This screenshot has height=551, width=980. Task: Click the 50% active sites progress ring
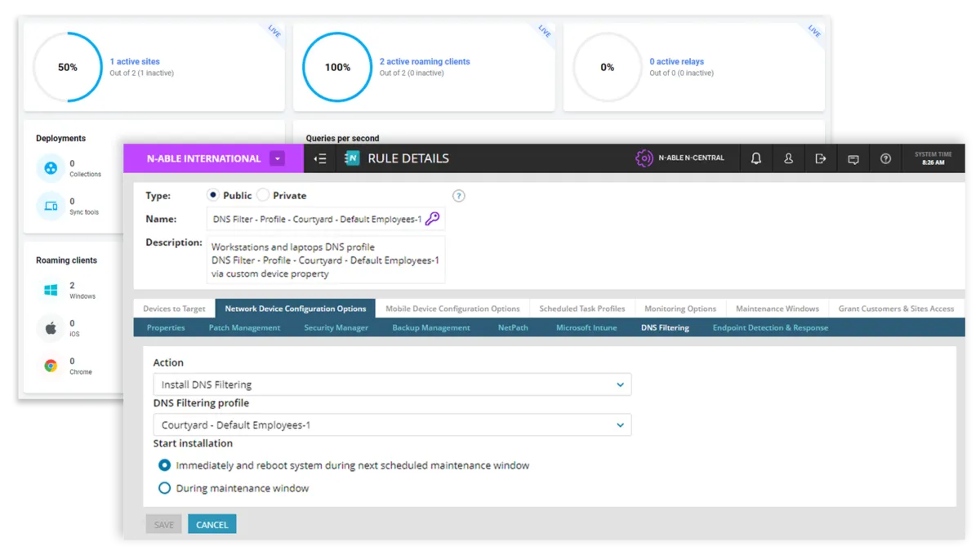click(x=68, y=67)
